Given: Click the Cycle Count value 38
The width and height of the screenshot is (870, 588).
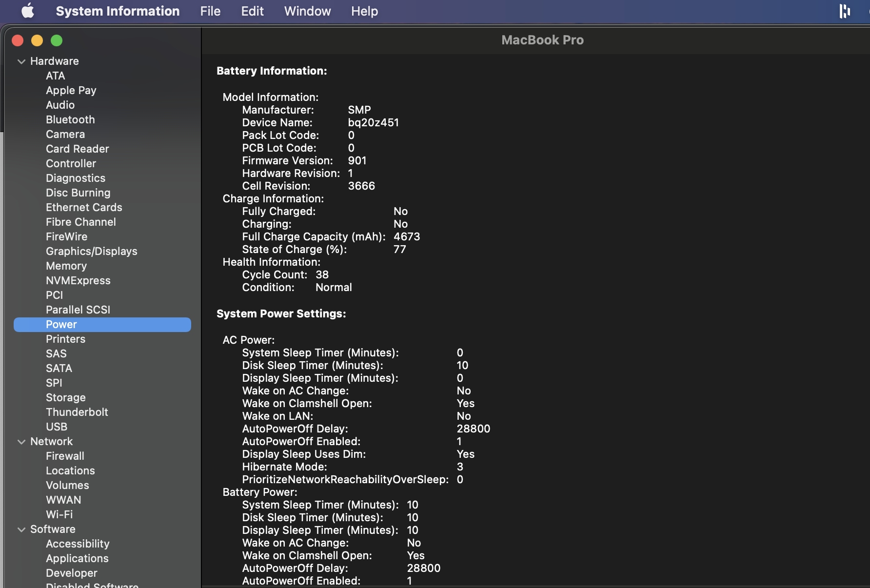Looking at the screenshot, I should [322, 274].
